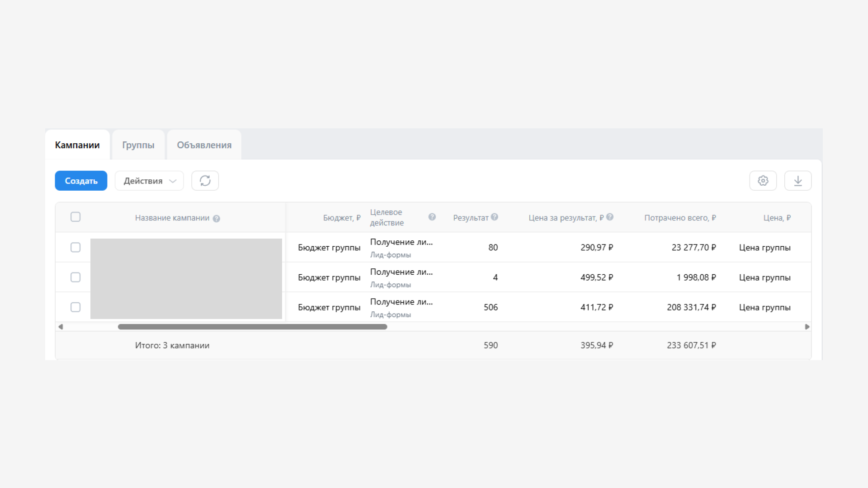868x488 pixels.
Task: Click the Результат column header
Action: pos(471,218)
